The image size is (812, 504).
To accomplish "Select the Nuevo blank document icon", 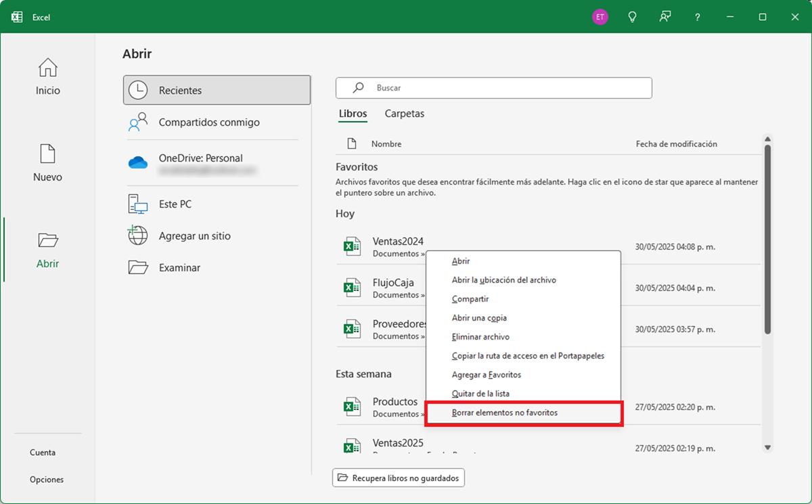I will point(47,154).
